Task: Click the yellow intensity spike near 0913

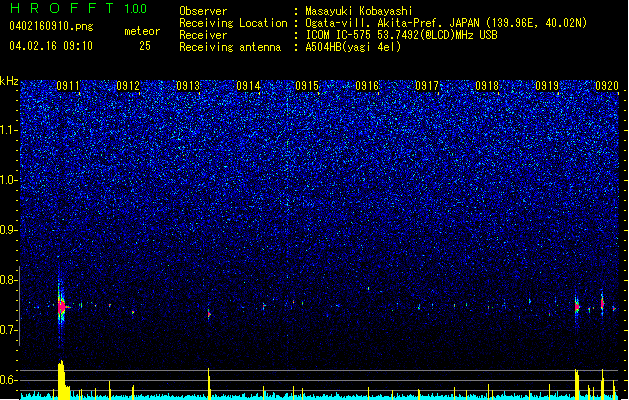Action: 209,384
